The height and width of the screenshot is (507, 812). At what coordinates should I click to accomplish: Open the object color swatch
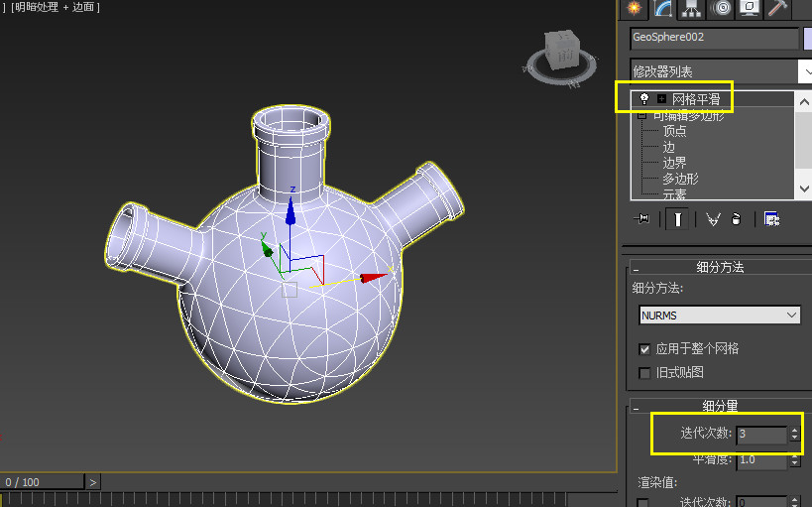(807, 39)
